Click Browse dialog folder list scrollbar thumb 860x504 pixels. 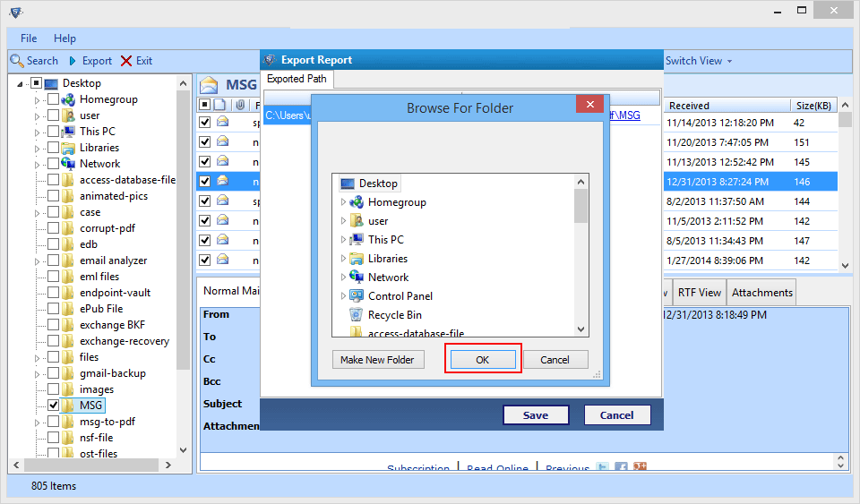tap(580, 206)
